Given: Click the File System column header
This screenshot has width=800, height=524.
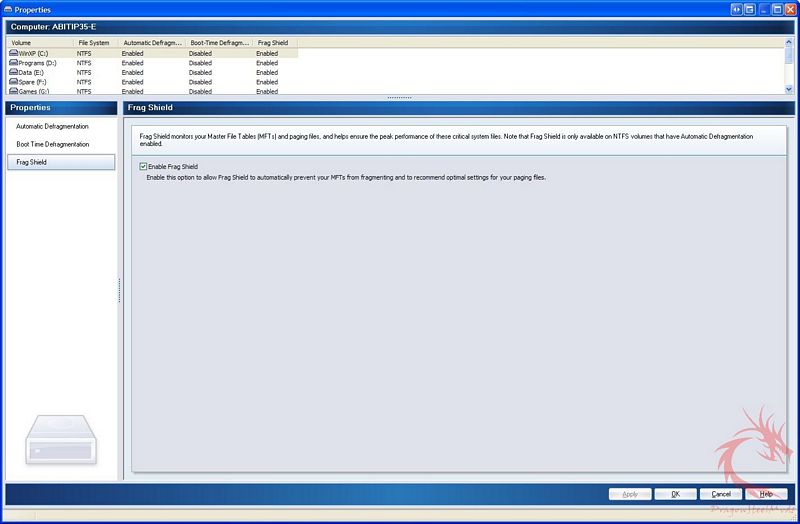Looking at the screenshot, I should point(96,43).
